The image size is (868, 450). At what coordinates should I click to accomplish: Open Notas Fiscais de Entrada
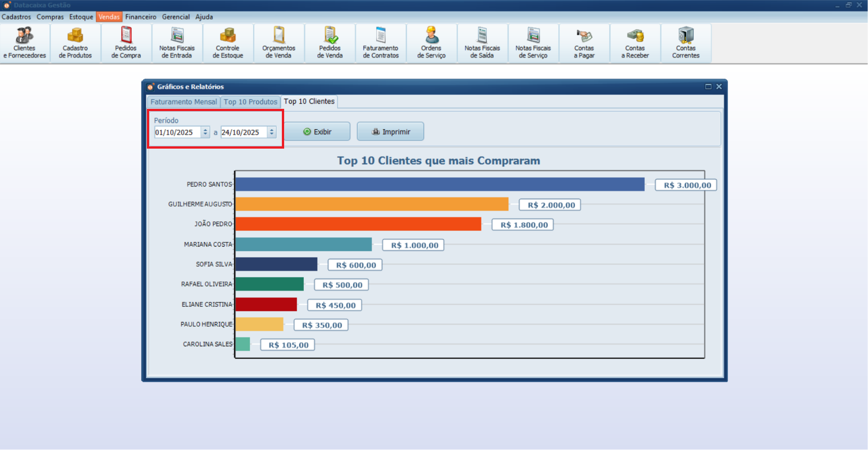click(x=177, y=43)
